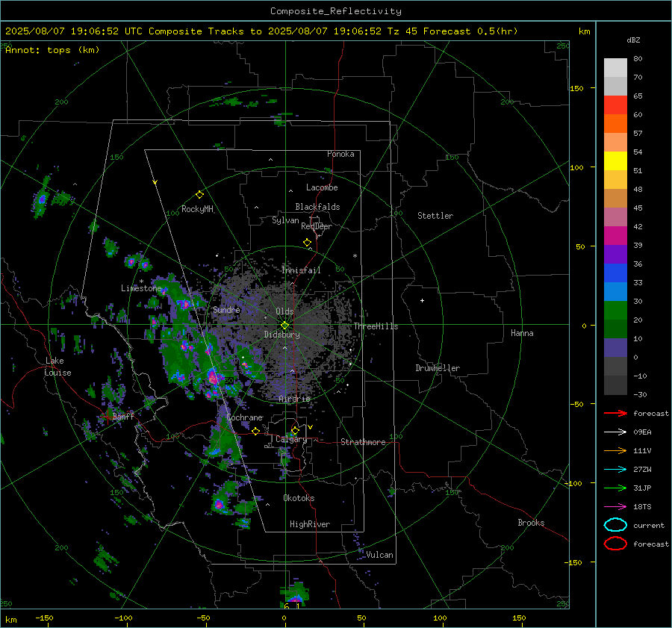Select the yellow diamond marker under Cochrane
The width and height of the screenshot is (672, 628).
[x=255, y=432]
